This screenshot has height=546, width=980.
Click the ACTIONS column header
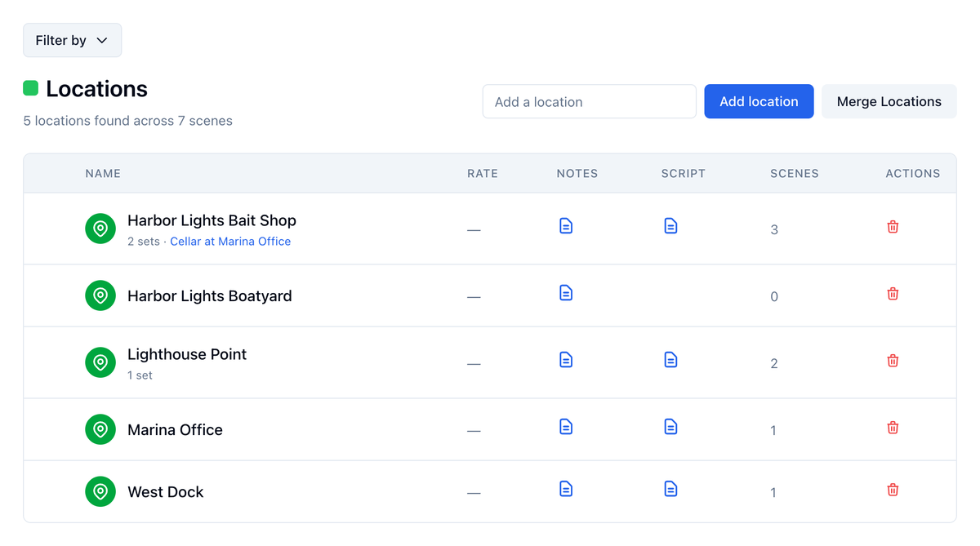tap(913, 173)
